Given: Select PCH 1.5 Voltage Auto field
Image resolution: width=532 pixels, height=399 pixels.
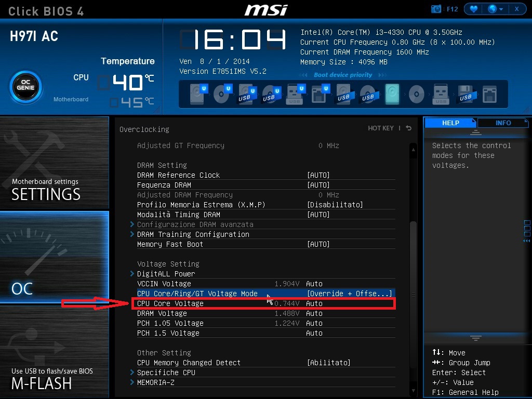Looking at the screenshot, I should [x=314, y=333].
